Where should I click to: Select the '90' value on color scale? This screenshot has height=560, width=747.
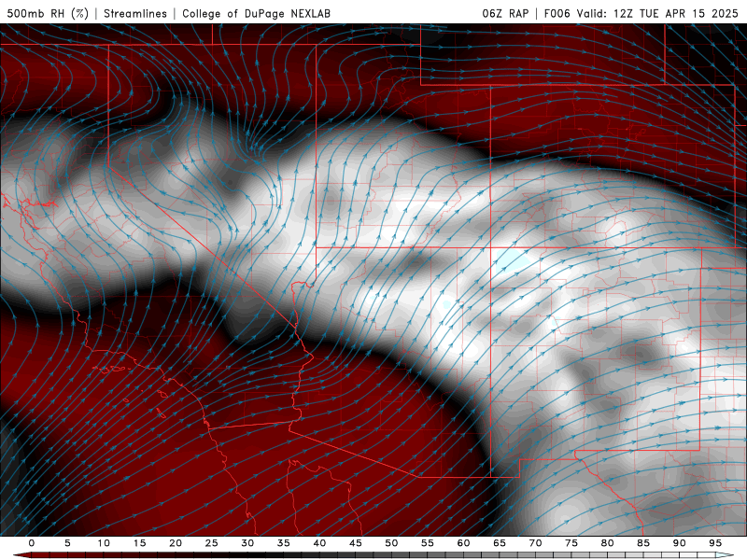pos(679,543)
